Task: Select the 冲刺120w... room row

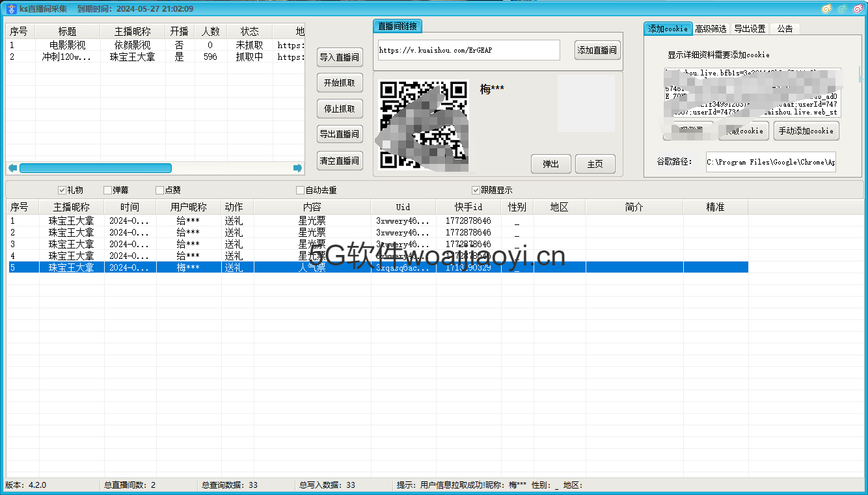Action: [x=155, y=57]
